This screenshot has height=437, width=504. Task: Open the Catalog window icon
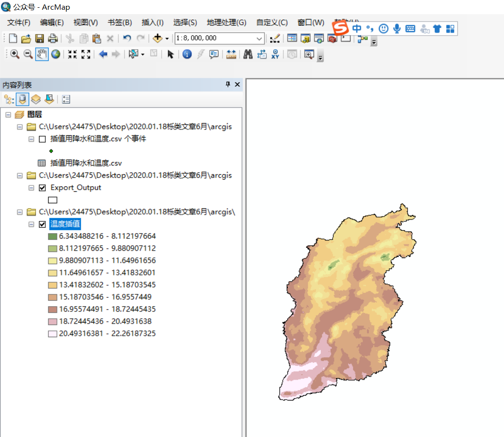305,38
